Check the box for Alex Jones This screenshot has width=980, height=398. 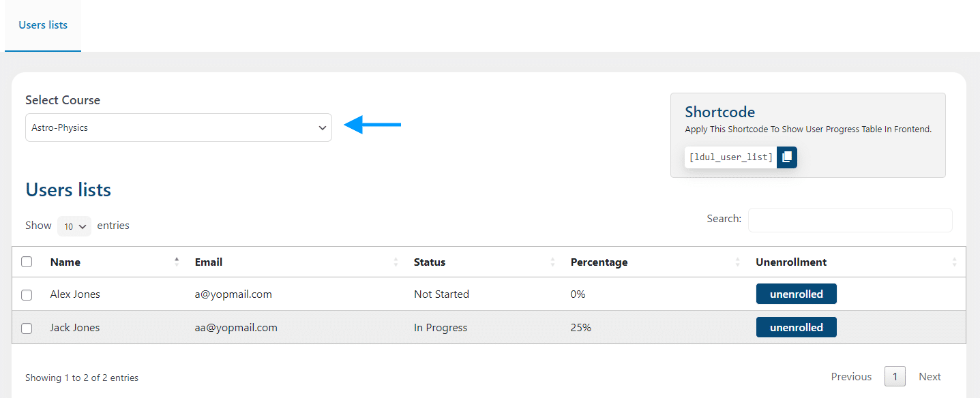coord(27,295)
